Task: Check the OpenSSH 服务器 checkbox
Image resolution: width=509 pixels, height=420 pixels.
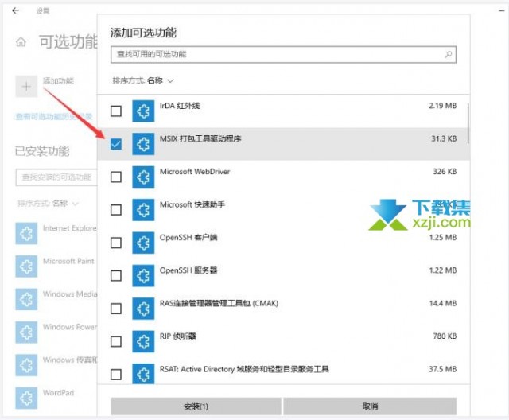Action: pos(116,275)
